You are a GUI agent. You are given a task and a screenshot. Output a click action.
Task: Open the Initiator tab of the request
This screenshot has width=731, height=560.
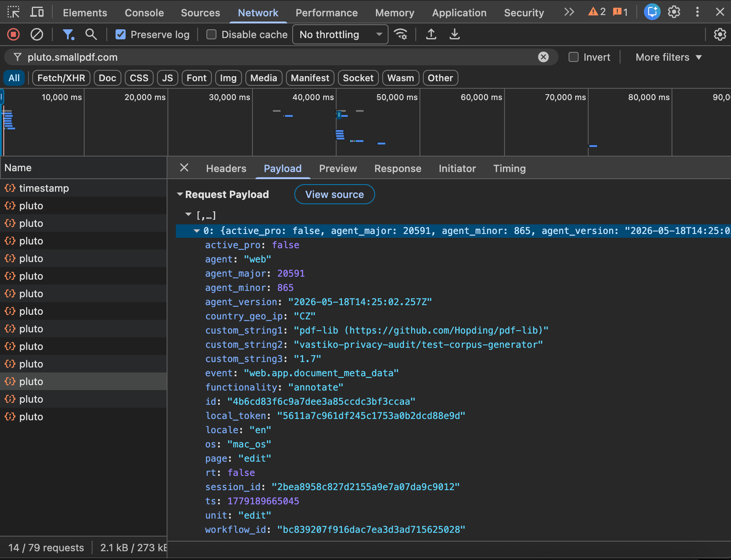pos(457,168)
